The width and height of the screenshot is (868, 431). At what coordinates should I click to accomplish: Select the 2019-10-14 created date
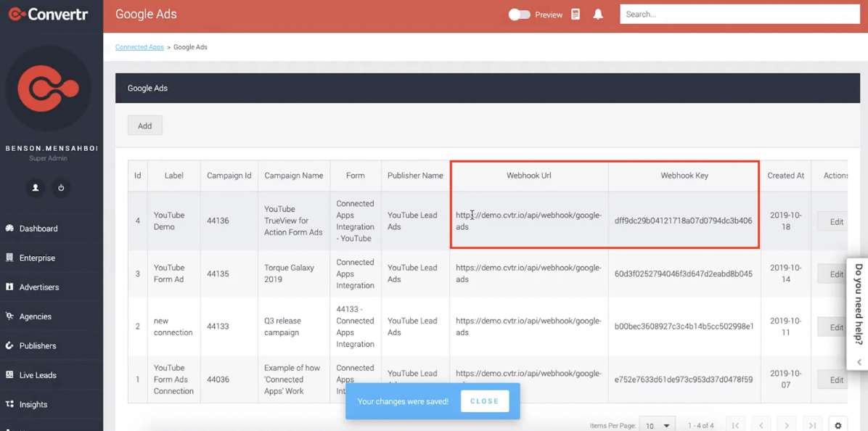(785, 274)
